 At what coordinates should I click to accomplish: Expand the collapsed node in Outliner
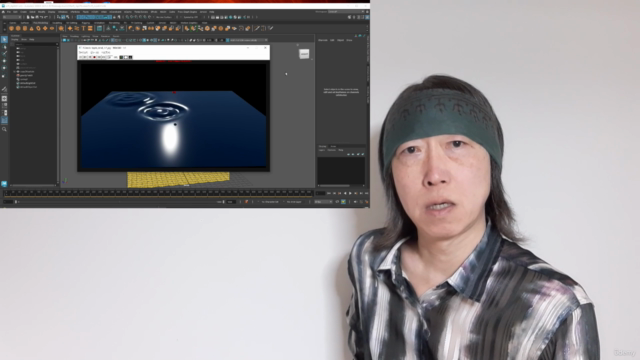tap(15, 71)
